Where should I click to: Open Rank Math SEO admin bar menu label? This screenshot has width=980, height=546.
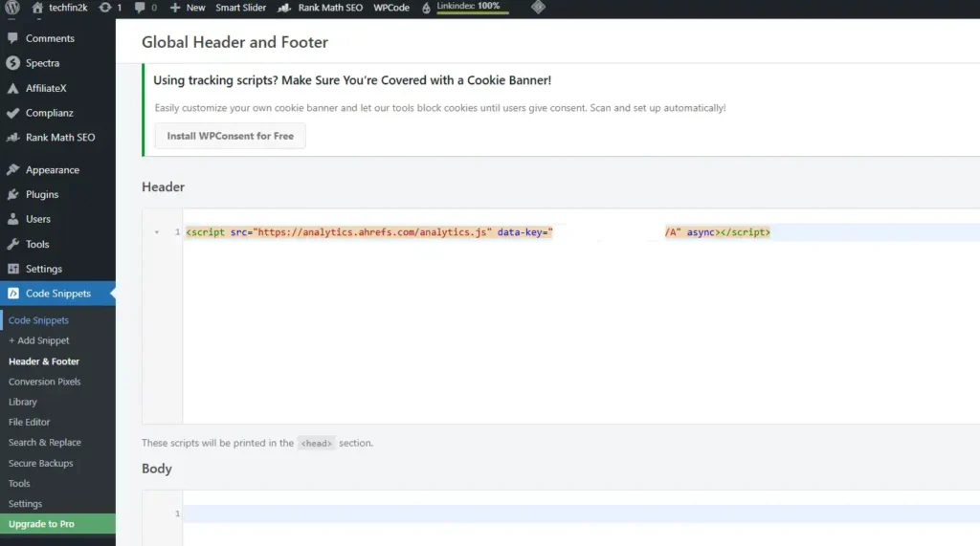coord(330,8)
